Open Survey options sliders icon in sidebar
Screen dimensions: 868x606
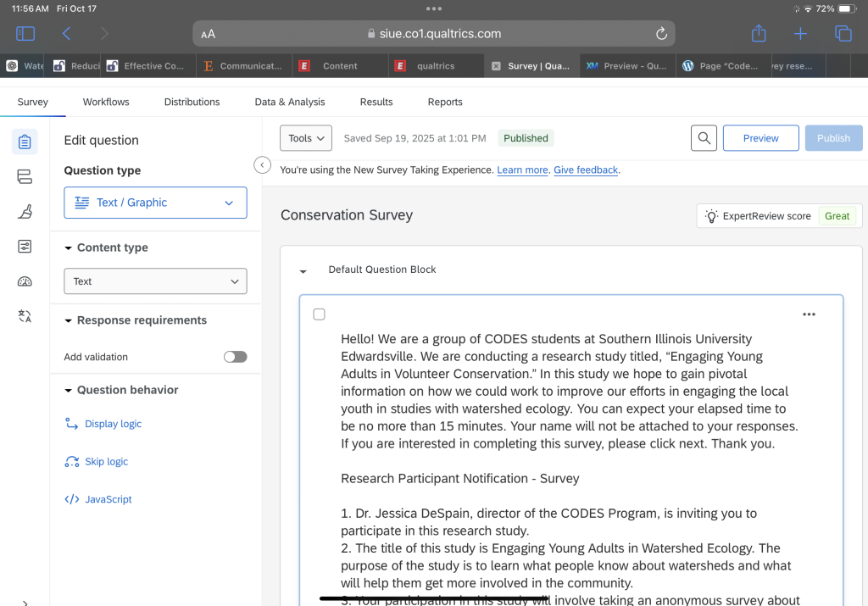point(25,247)
